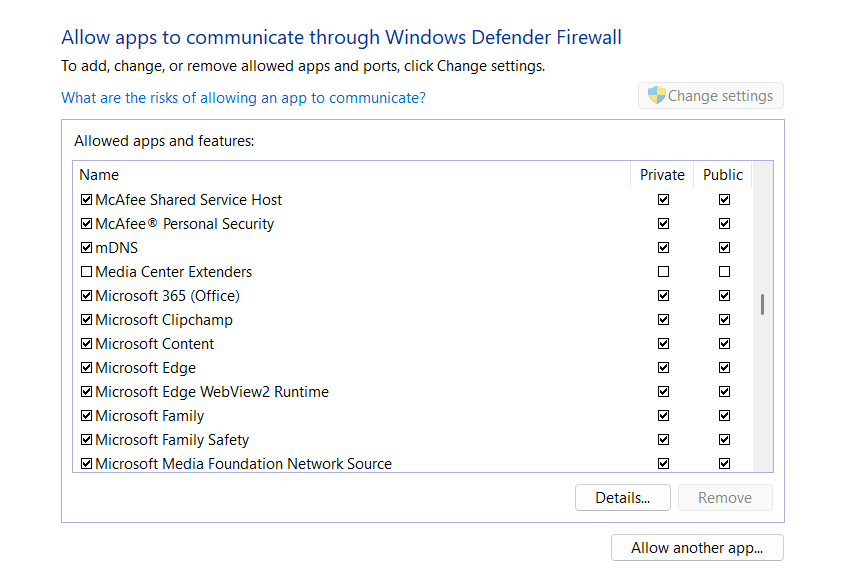Viewport: 857px width, 582px height.
Task: Click Allow another app button
Action: (x=697, y=548)
